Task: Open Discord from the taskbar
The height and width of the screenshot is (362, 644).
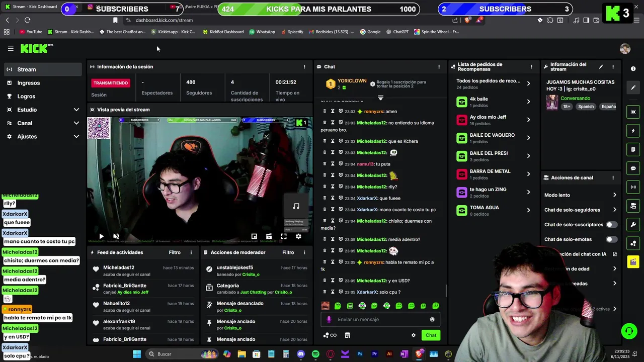Action: (301, 354)
